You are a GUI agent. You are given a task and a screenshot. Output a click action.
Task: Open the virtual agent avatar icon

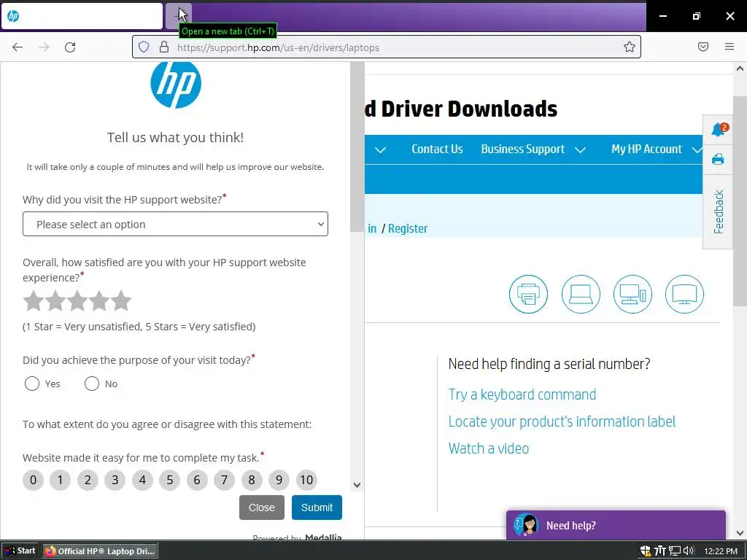[x=526, y=525]
